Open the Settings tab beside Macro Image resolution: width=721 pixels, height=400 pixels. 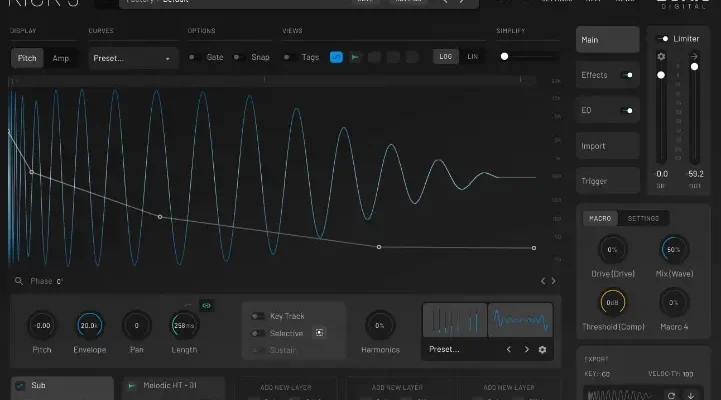pos(643,219)
